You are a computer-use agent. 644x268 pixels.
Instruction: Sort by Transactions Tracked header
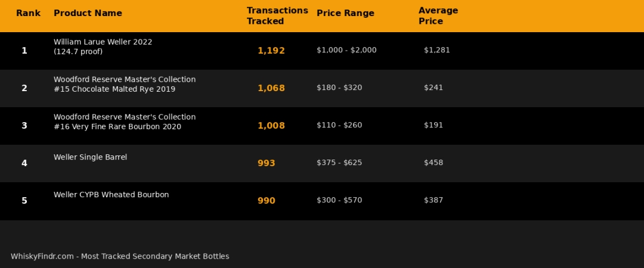(x=277, y=16)
